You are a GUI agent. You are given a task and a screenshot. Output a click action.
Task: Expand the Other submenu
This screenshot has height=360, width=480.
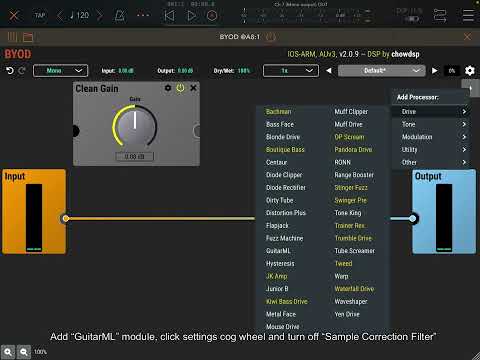click(x=431, y=162)
